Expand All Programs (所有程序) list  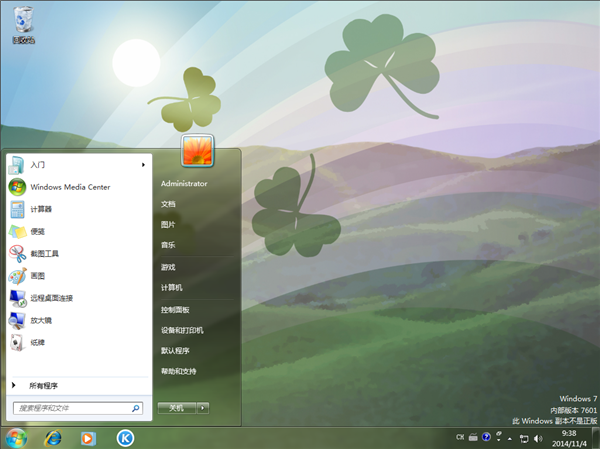coord(43,385)
